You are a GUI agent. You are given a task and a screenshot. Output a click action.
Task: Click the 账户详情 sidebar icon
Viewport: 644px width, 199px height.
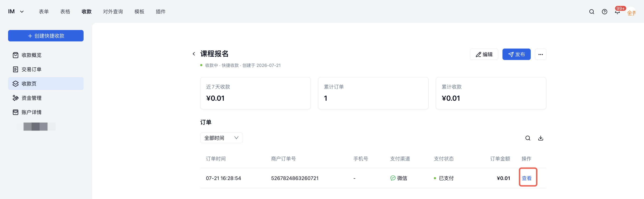(x=15, y=112)
